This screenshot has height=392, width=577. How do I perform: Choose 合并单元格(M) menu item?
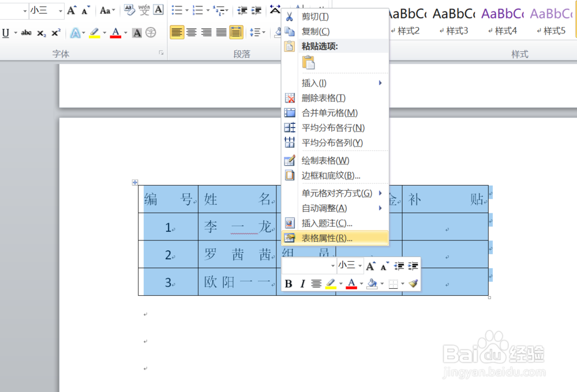pyautogui.click(x=335, y=113)
